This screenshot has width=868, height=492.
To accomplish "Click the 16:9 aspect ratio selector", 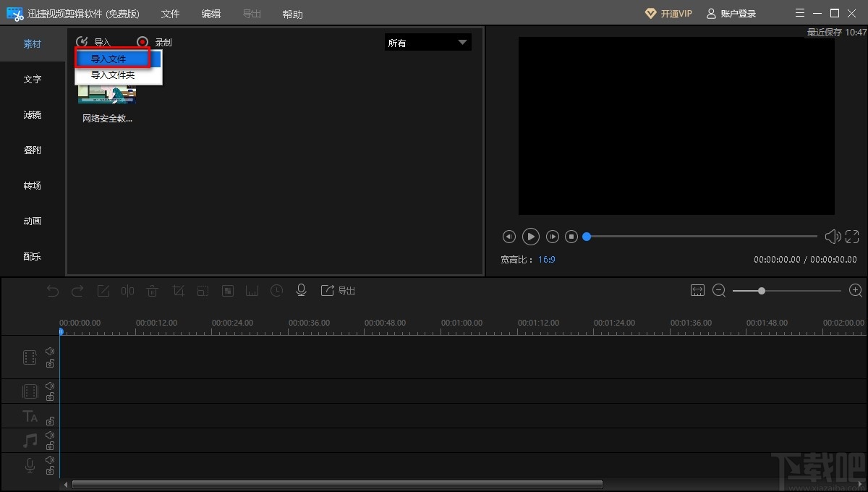I will [x=547, y=259].
